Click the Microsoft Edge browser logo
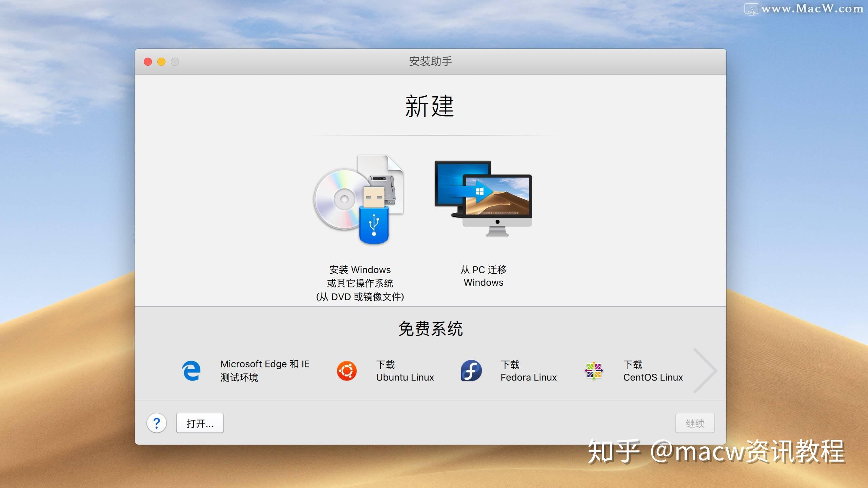Screen dimensions: 868x488 (x=192, y=370)
